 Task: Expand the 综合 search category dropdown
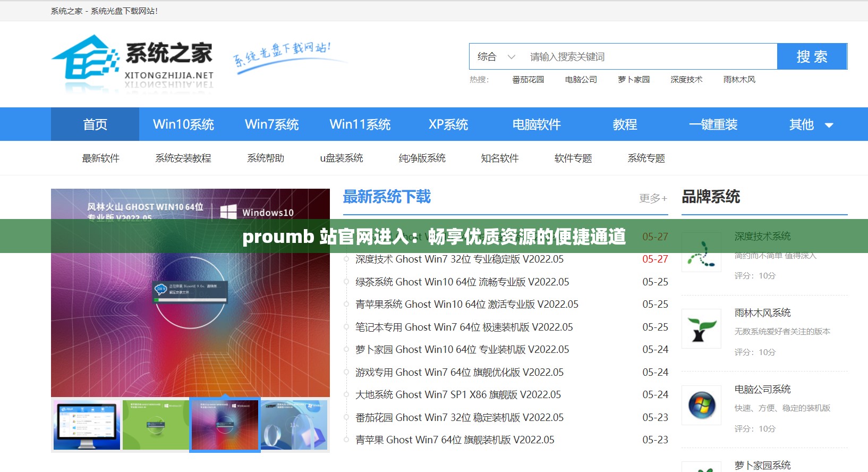(x=496, y=56)
